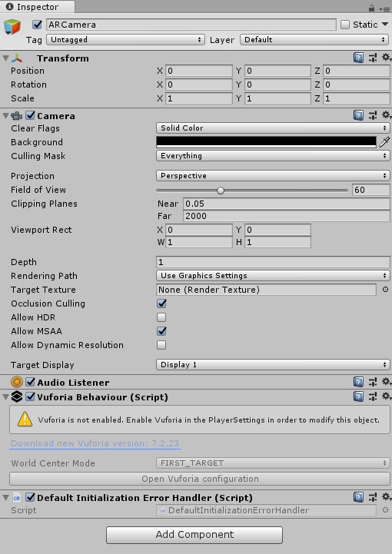This screenshot has width=392, height=554.
Task: Click the Field of View slider handle
Action: point(221,191)
